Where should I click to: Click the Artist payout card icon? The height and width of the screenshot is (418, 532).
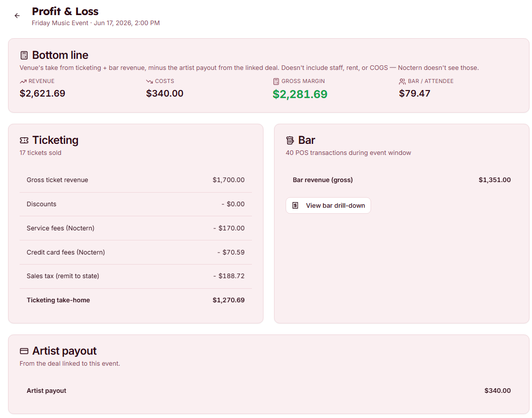click(24, 351)
